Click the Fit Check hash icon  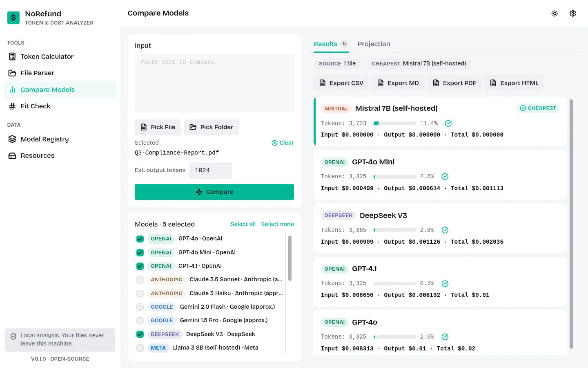pos(12,106)
